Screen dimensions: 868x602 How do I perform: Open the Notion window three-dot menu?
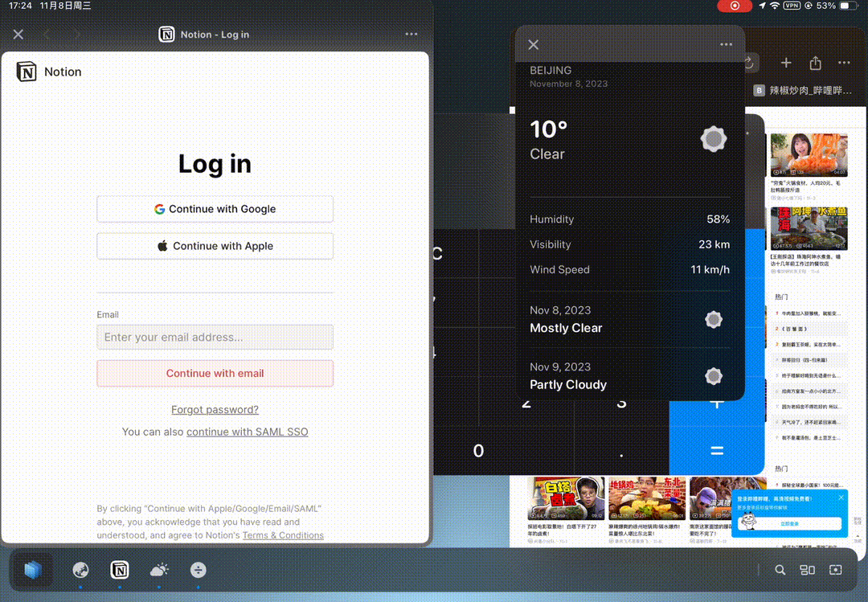click(411, 35)
